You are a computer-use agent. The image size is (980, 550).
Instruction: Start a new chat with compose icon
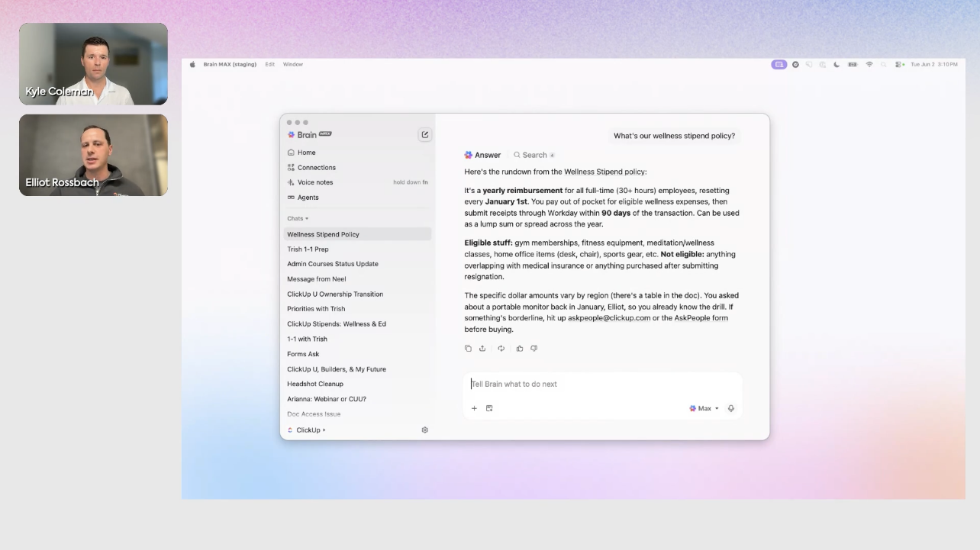pyautogui.click(x=425, y=135)
